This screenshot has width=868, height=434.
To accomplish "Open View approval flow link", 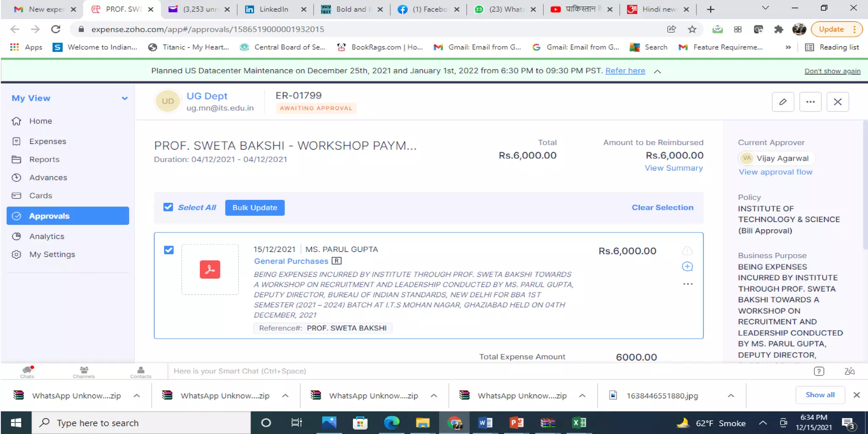I will pyautogui.click(x=775, y=172).
